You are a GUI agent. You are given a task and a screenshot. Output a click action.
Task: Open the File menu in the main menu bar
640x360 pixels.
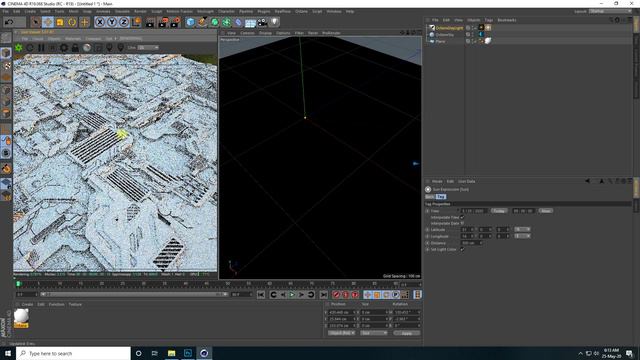(x=5, y=11)
